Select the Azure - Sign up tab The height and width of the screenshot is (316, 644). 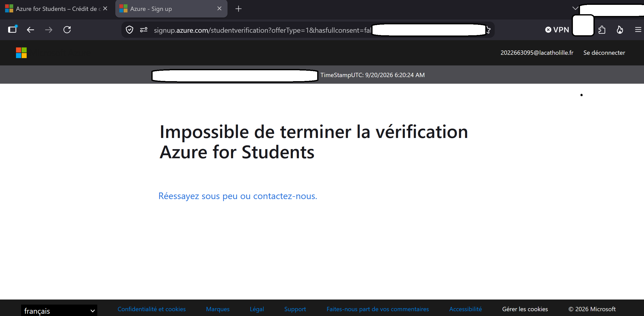[x=171, y=9]
